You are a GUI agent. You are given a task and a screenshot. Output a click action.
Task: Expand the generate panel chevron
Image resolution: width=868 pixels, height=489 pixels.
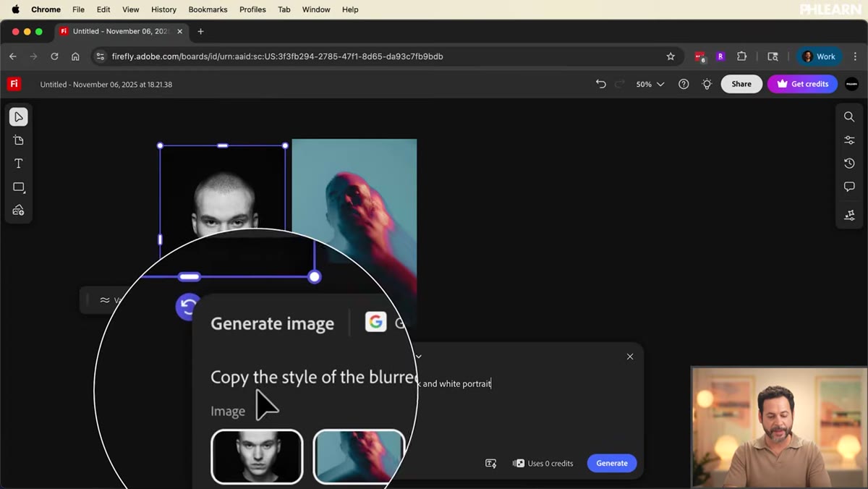418,357
